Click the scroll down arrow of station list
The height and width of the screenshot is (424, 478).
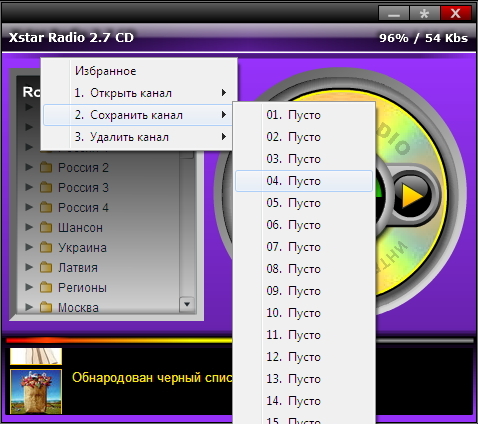click(187, 304)
